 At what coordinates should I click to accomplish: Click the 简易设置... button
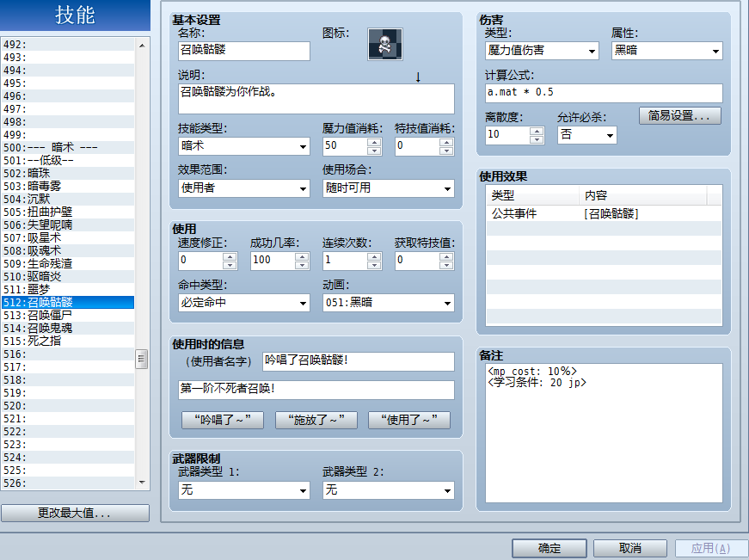coord(679,115)
